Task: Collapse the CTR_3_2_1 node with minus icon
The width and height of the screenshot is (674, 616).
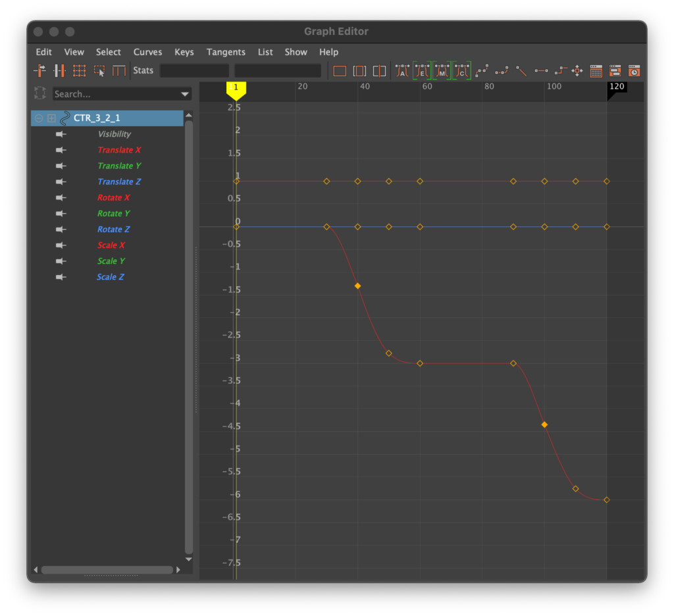Action: coord(39,118)
